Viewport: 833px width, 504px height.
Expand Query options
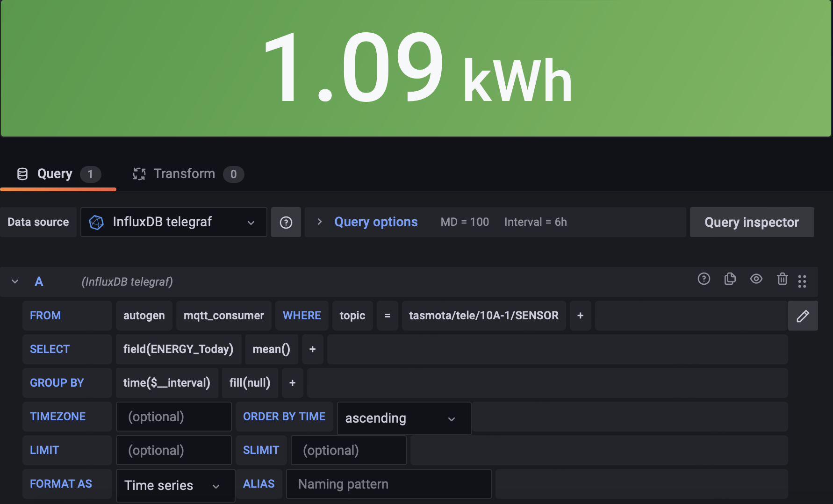coord(375,222)
